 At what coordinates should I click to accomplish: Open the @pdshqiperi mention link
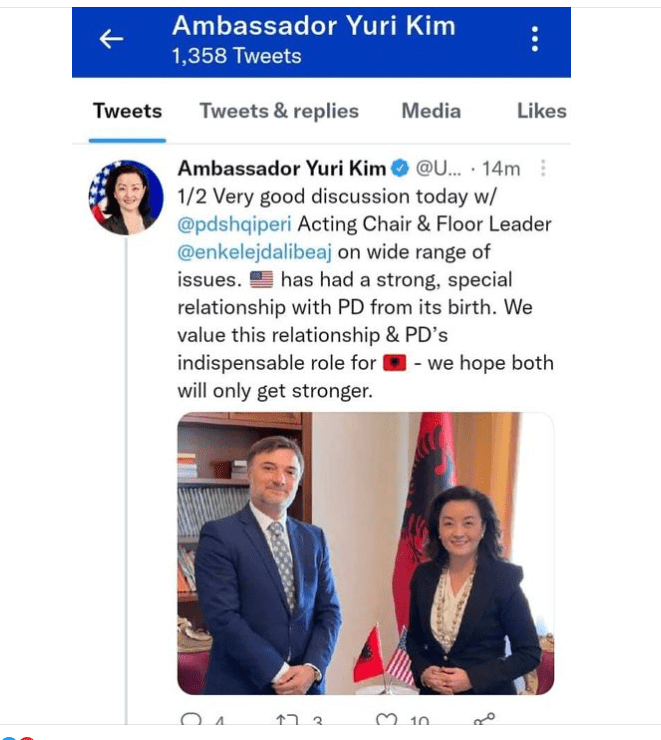tap(234, 224)
